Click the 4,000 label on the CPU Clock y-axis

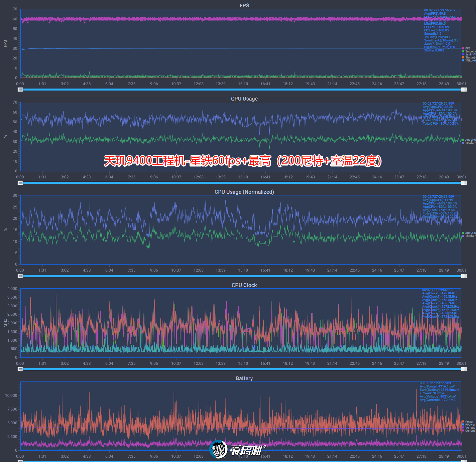coord(12,289)
